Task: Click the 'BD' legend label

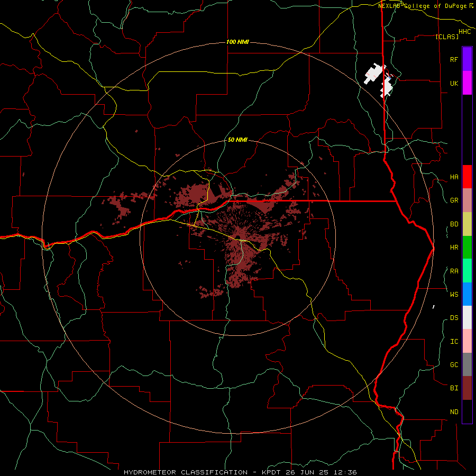Action: pyautogui.click(x=454, y=224)
